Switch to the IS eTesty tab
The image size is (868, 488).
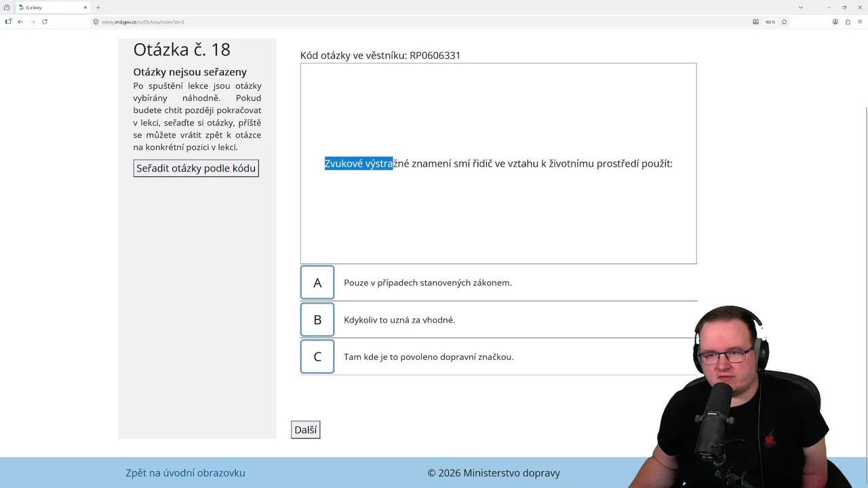54,7
